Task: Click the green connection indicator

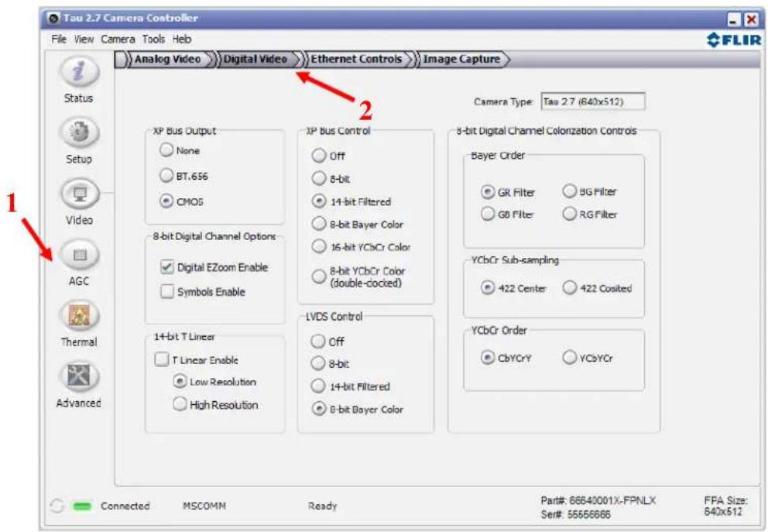Action: (x=82, y=506)
